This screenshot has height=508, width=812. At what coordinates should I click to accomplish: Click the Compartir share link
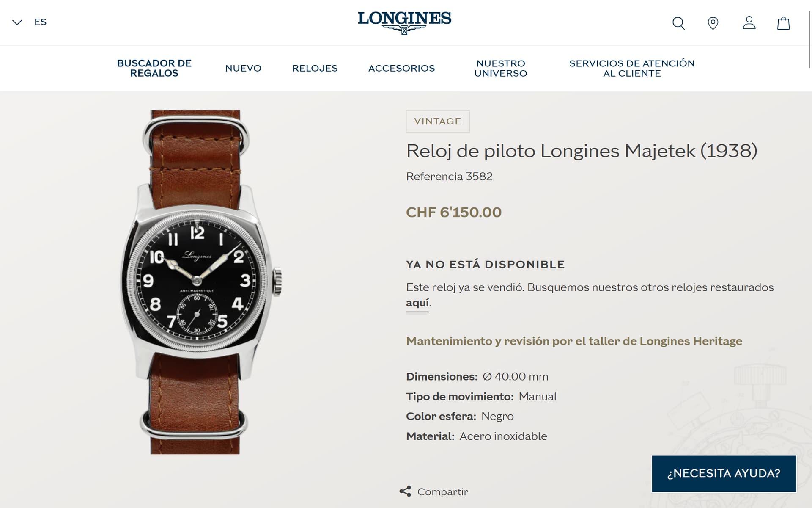442,492
